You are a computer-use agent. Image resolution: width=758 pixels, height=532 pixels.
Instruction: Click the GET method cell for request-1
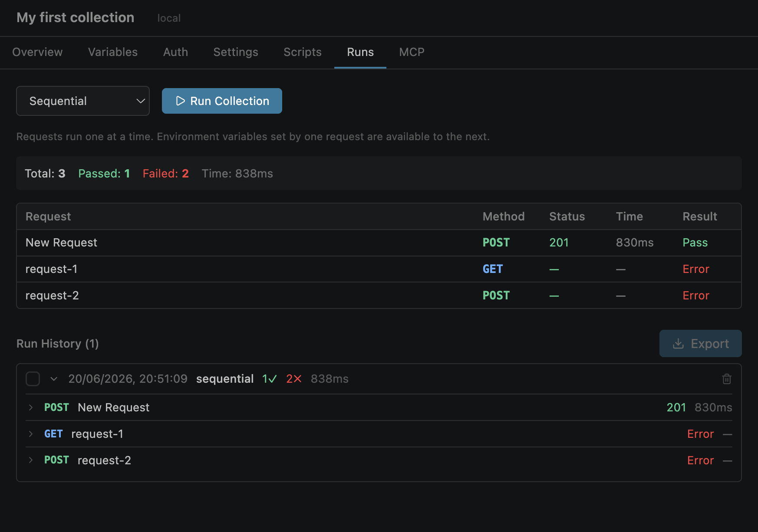(493, 269)
